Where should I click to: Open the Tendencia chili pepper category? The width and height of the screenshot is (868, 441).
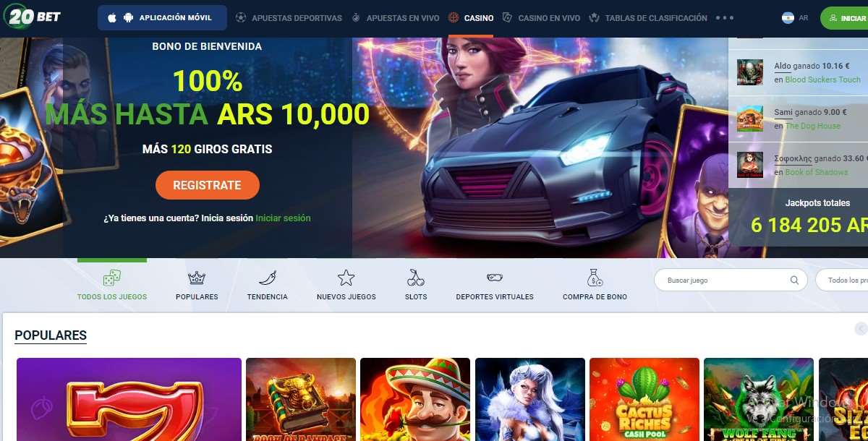pos(267,285)
